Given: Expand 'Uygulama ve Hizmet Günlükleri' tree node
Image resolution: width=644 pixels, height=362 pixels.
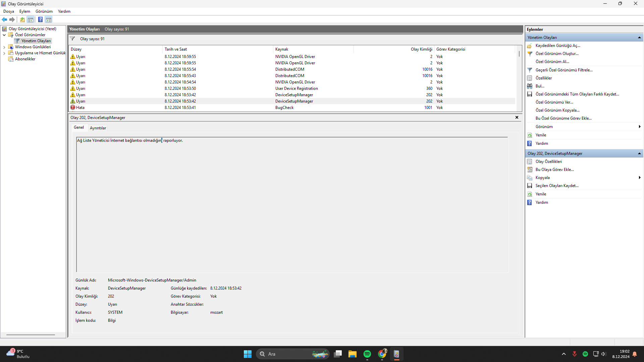Looking at the screenshot, I should point(4,53).
